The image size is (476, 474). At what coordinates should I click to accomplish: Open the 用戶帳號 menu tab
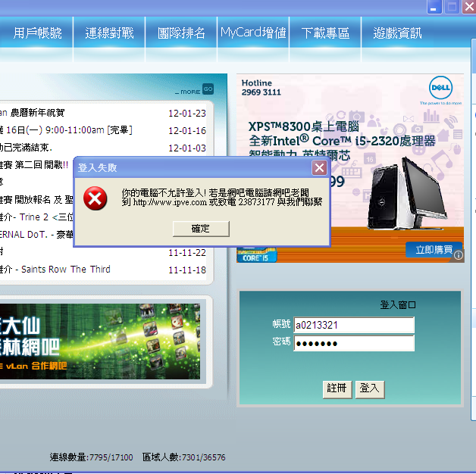[38, 33]
